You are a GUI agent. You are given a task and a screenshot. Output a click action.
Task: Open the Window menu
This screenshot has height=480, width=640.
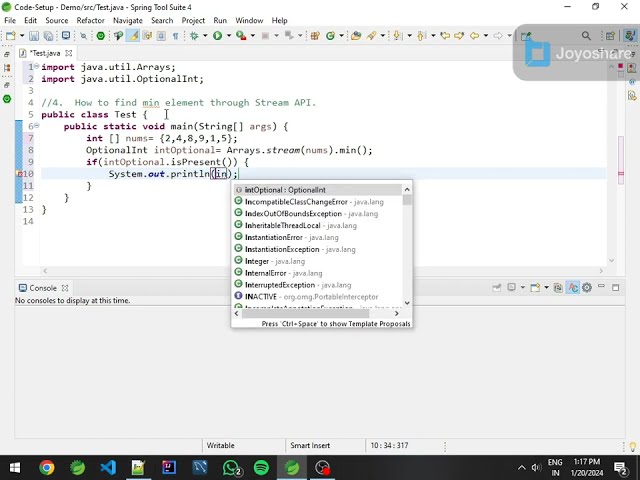click(249, 20)
